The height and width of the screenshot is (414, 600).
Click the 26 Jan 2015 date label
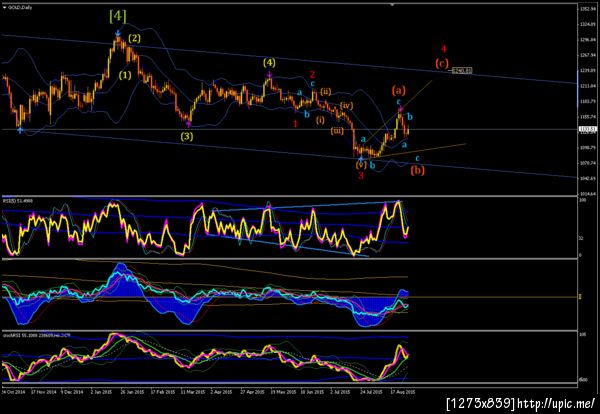pyautogui.click(x=131, y=392)
